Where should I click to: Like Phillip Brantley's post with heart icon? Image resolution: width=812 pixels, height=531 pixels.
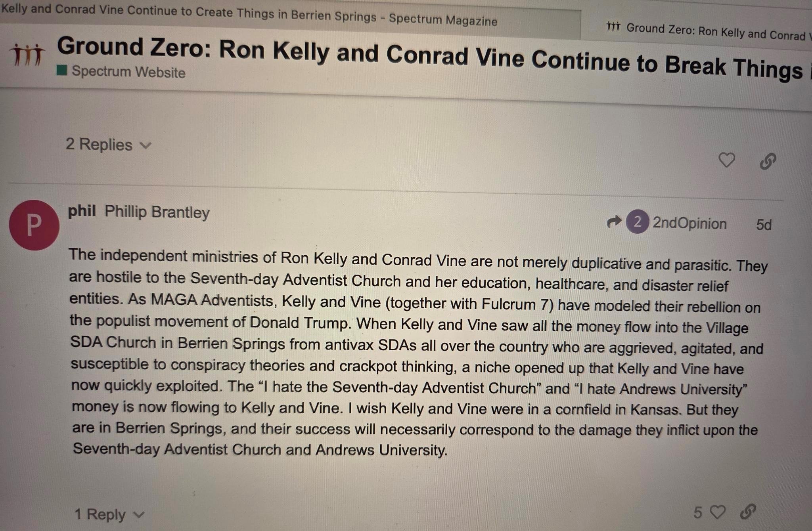click(x=718, y=512)
